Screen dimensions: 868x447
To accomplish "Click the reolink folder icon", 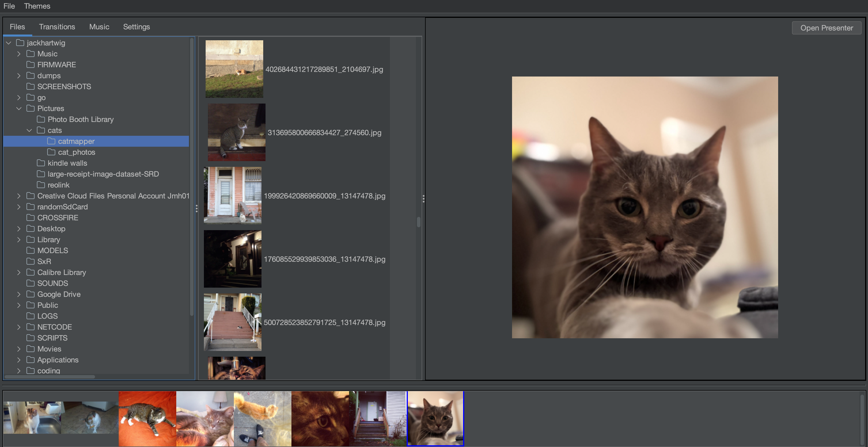I will [x=41, y=185].
